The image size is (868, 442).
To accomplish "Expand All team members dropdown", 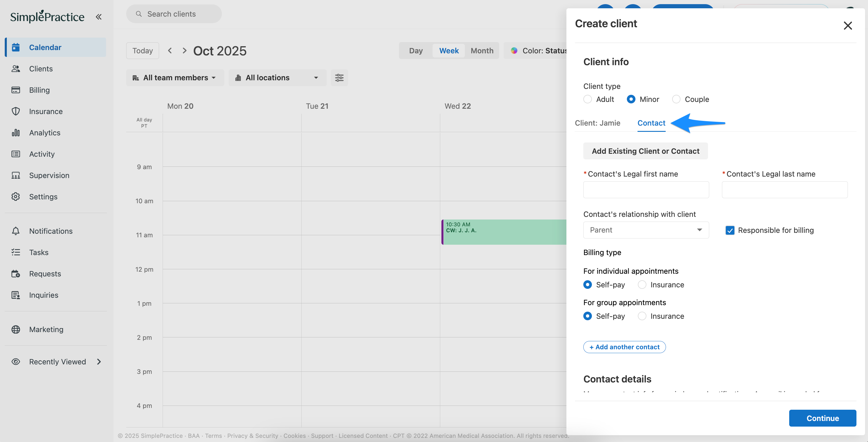I will 174,78.
